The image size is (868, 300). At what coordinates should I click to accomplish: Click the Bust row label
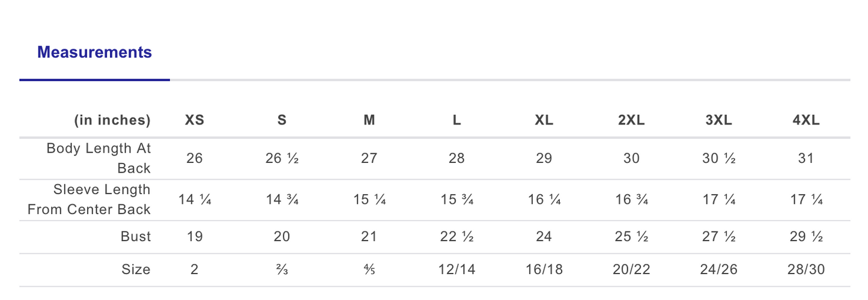136,237
